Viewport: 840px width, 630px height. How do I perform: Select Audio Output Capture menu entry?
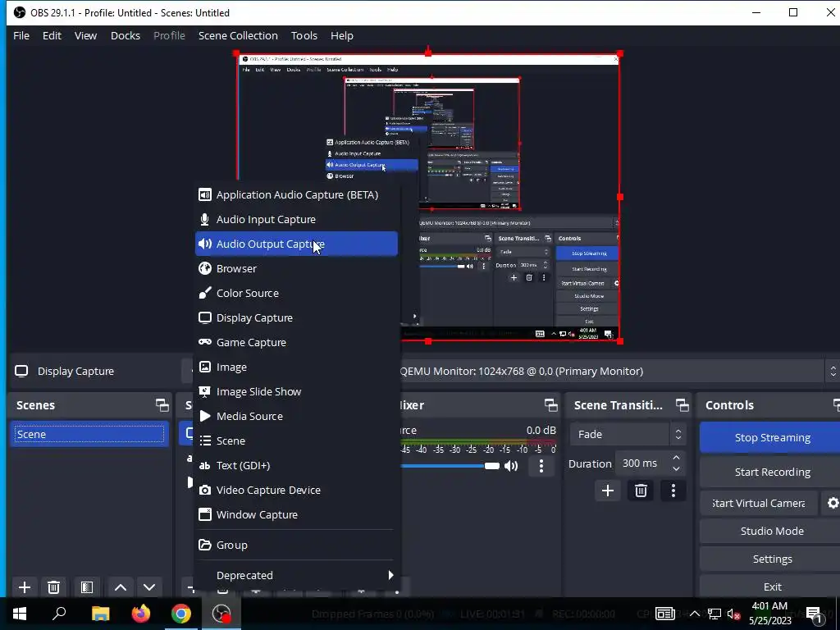tap(296, 244)
